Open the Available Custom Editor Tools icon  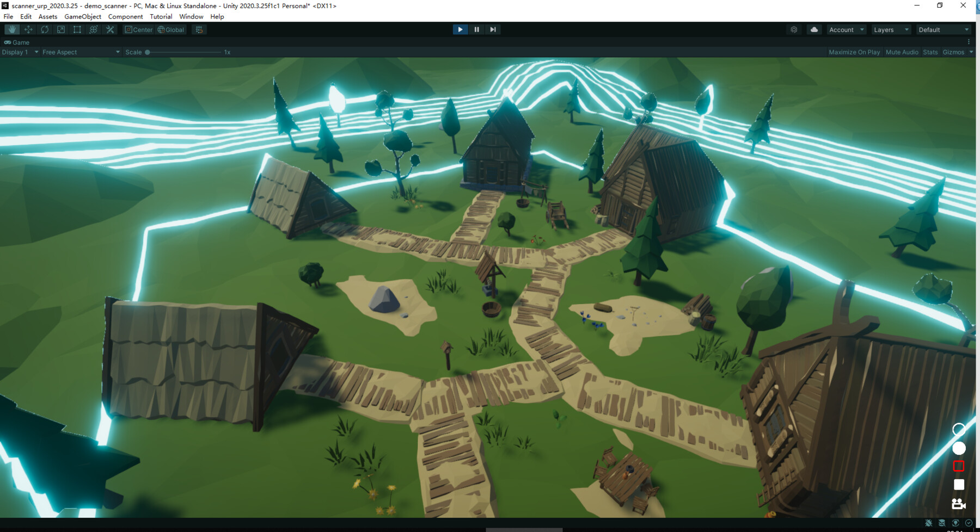(109, 29)
